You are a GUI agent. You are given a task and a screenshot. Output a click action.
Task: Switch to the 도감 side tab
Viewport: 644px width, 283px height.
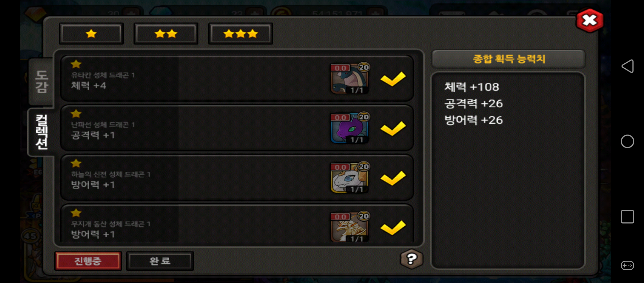(x=41, y=81)
